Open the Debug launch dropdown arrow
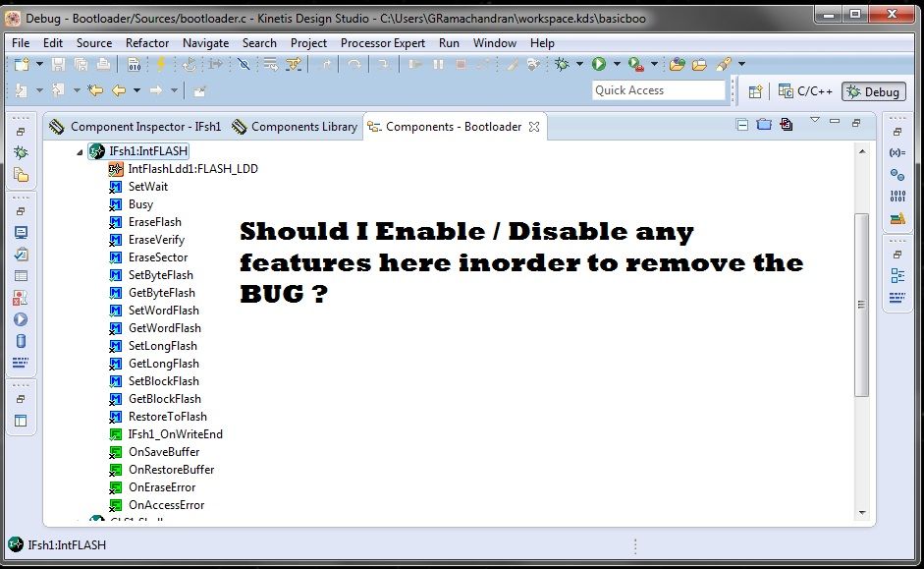 point(579,64)
